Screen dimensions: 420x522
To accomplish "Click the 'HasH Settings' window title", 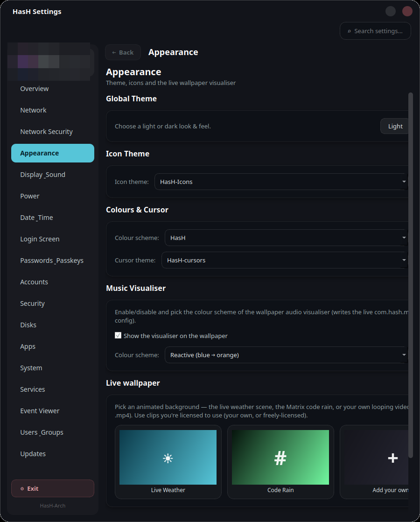I will pyautogui.click(x=37, y=12).
